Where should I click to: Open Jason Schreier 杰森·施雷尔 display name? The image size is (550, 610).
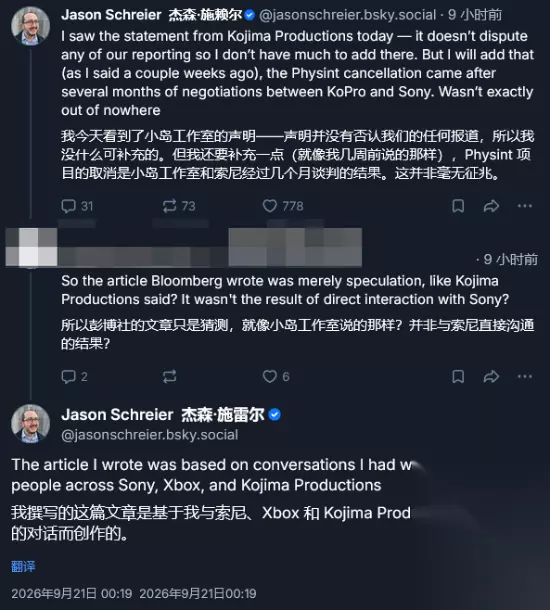(163, 415)
